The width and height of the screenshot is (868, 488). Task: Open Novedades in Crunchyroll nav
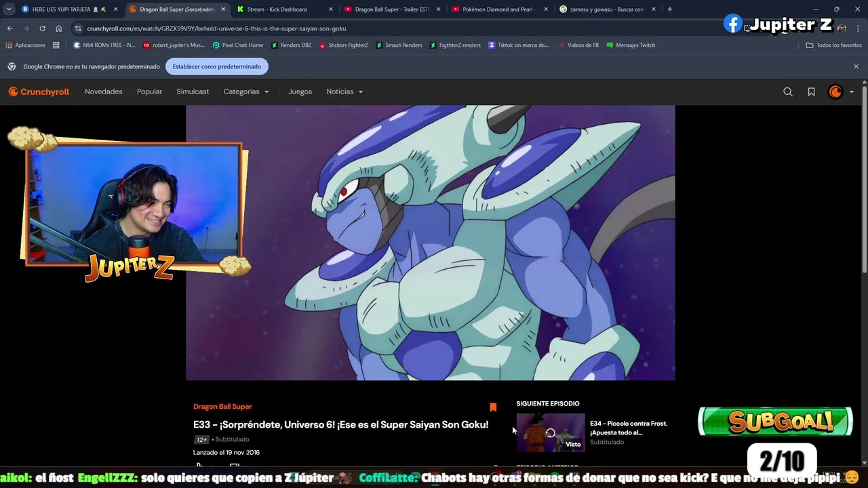(104, 91)
